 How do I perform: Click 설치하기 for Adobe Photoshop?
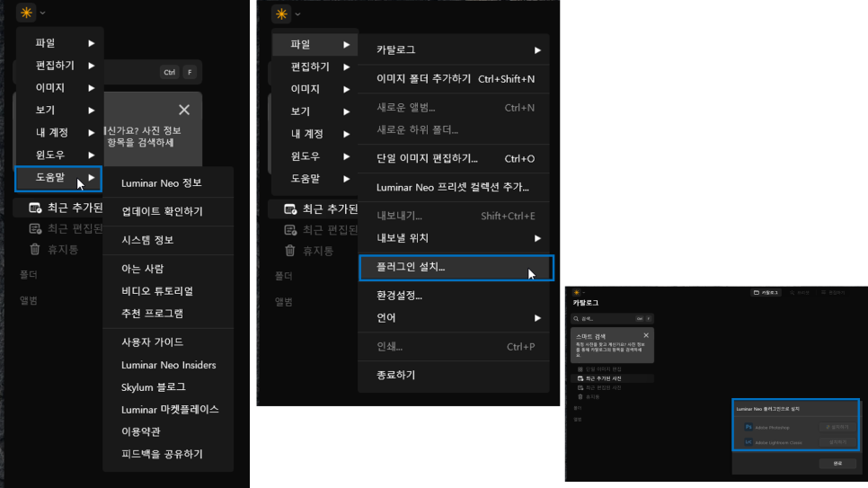point(837,427)
